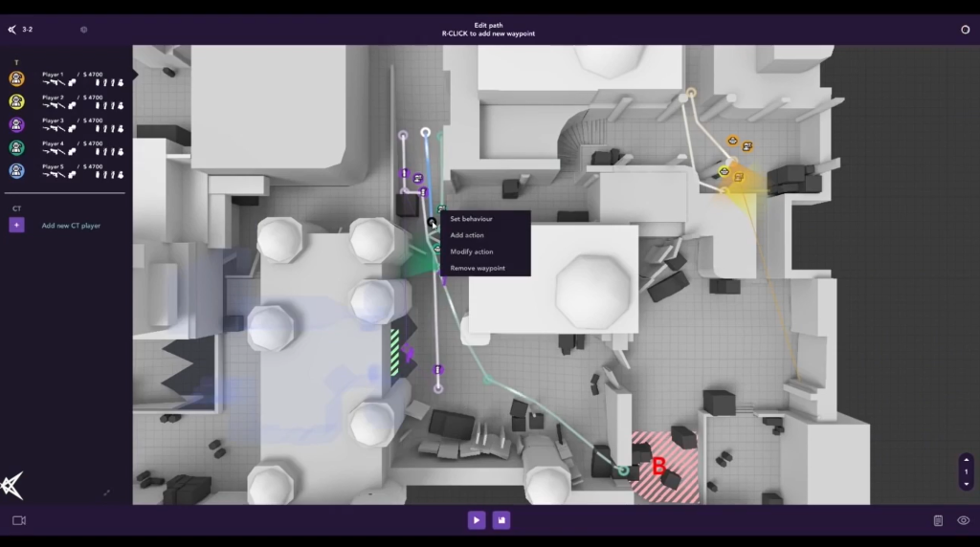This screenshot has height=547, width=980.
Task: Click the red B bombsite marker
Action: coord(658,467)
